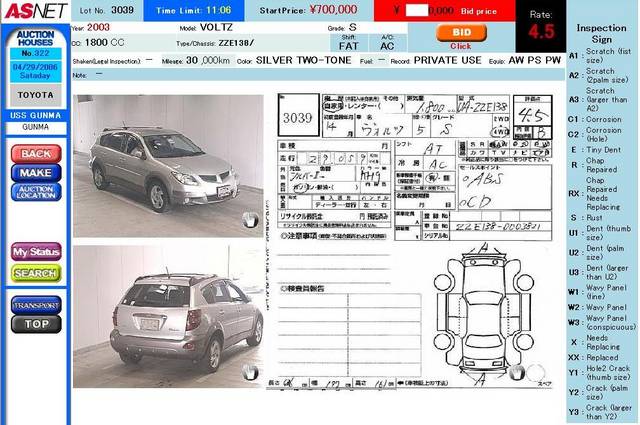The height and width of the screenshot is (425, 640).
Task: Click the year 2003 value
Action: point(98,27)
